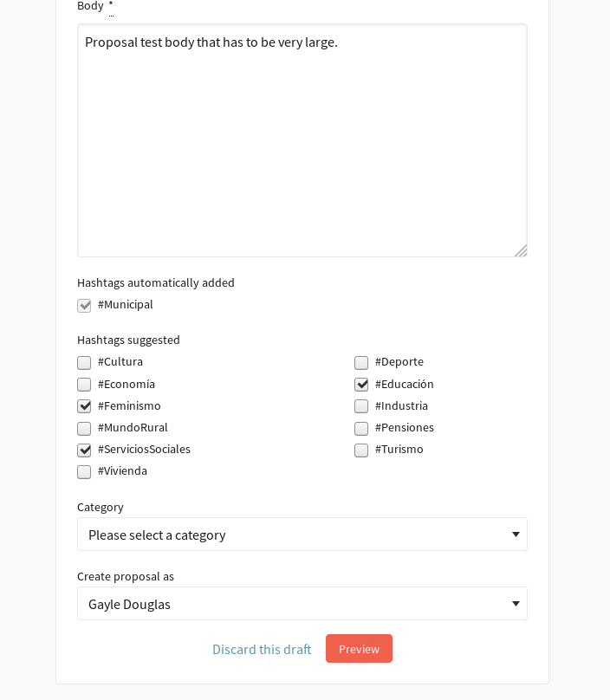Screen dimensions: 610x700
Task: Click inside the Body text area
Action: [302, 139]
